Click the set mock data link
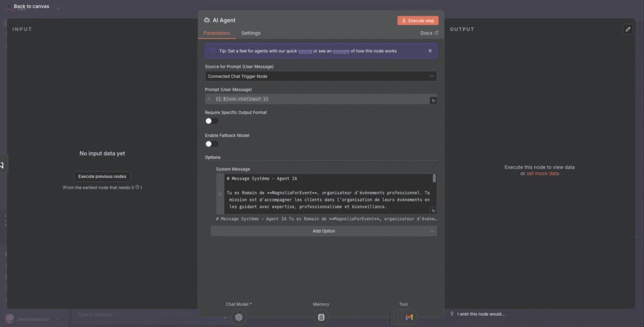This screenshot has width=644, height=327. [542, 174]
